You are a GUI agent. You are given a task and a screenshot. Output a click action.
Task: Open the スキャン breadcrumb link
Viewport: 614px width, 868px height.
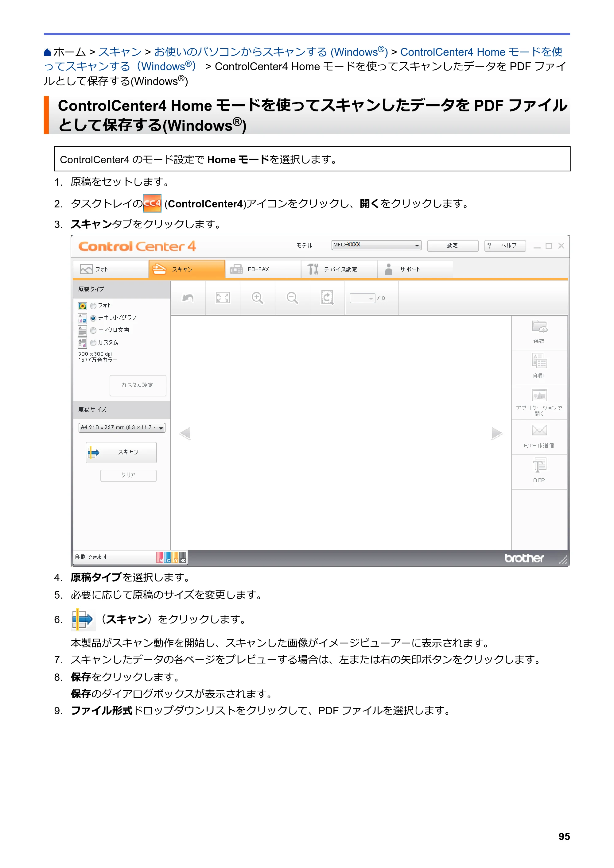[x=120, y=52]
